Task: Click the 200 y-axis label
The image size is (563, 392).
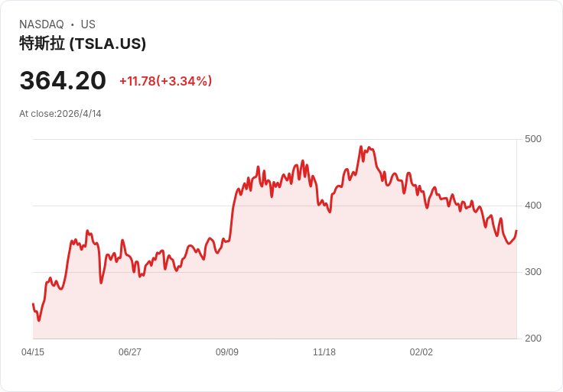Action: (533, 339)
